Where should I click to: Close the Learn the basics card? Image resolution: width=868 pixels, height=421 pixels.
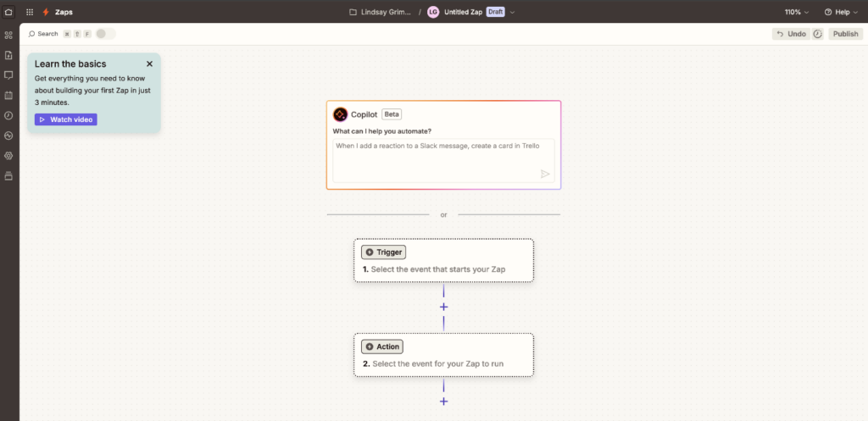(x=149, y=64)
